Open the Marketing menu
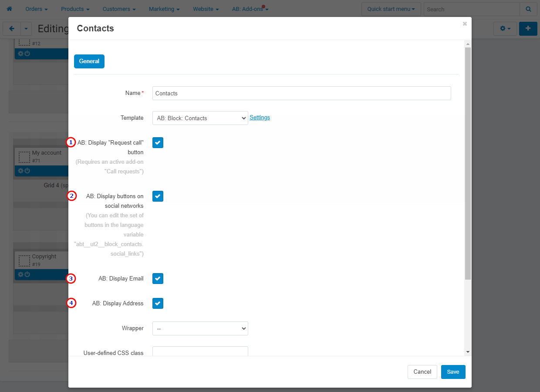This screenshot has height=392, width=540. pyautogui.click(x=164, y=9)
